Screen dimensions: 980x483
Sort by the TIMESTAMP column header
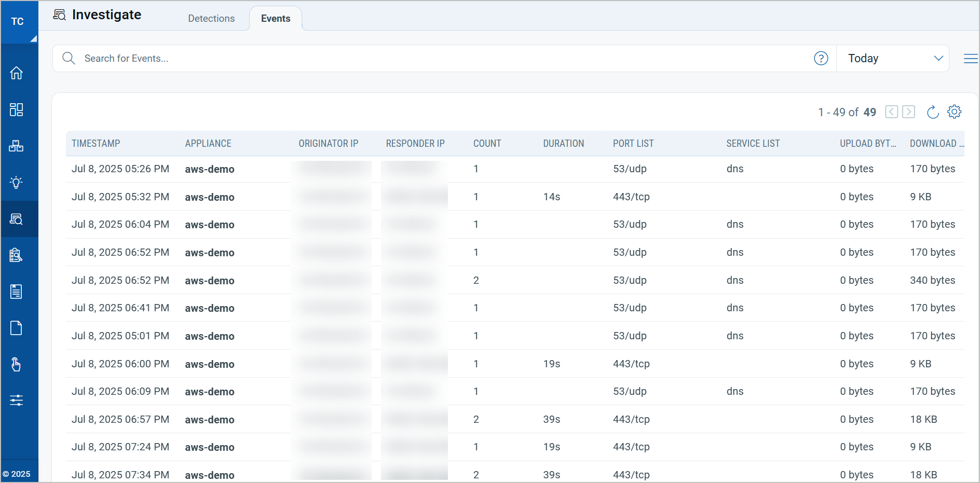pos(96,143)
